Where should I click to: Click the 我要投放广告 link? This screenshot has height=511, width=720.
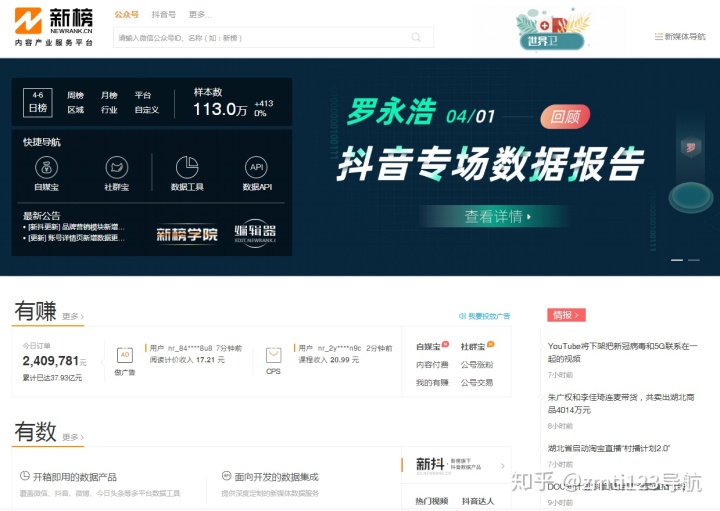tap(484, 316)
